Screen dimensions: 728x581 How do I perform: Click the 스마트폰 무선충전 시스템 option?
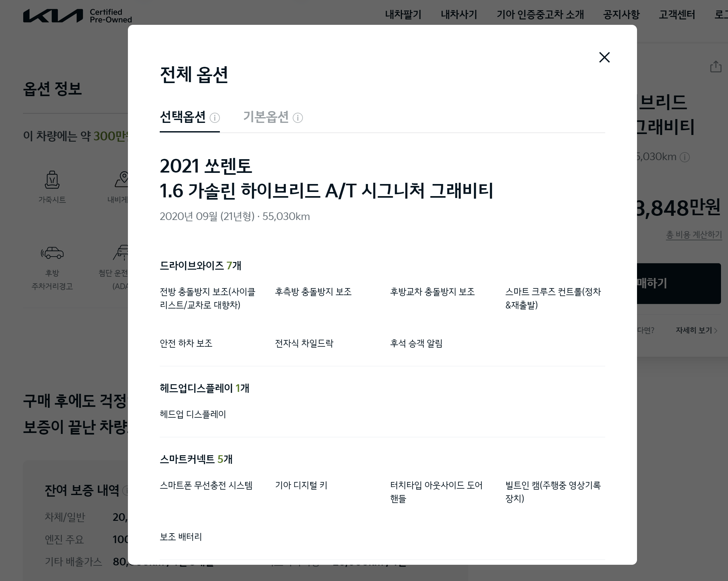coord(206,485)
